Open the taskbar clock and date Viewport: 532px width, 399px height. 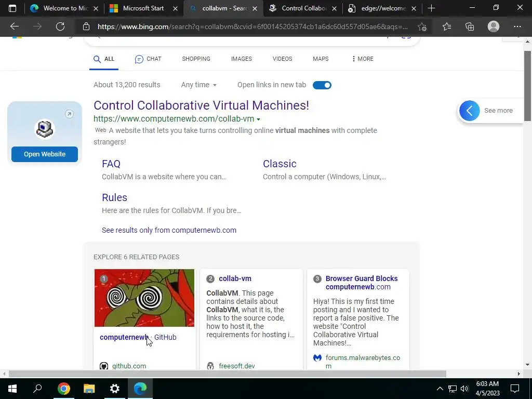(487, 389)
